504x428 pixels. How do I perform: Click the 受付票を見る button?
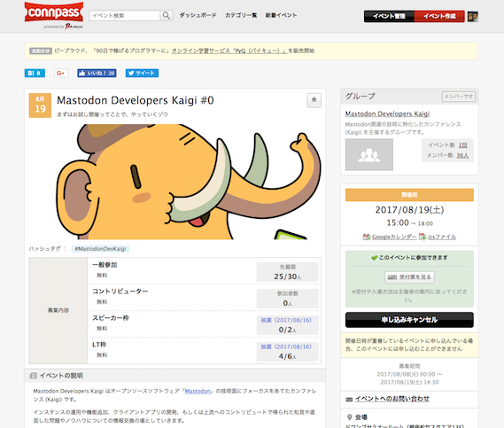tap(409, 277)
